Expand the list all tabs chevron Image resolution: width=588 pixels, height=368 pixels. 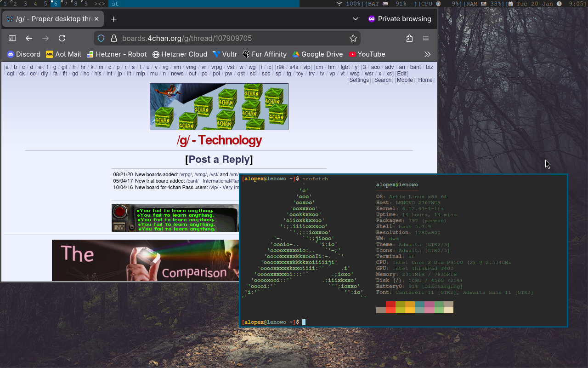355,19
